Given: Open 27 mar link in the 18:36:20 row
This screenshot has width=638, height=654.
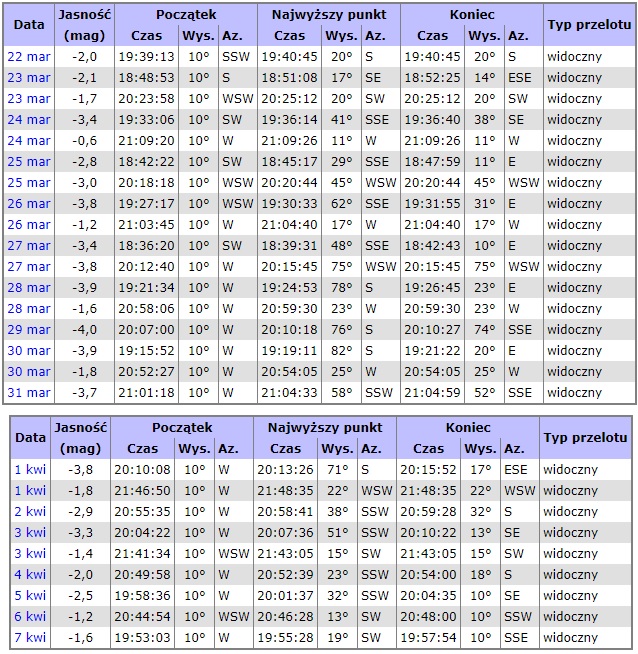Looking at the screenshot, I should coord(29,245).
